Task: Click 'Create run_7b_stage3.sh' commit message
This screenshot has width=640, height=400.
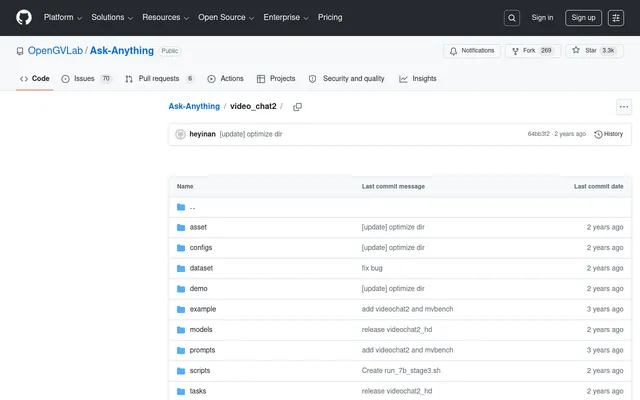Action: pos(401,371)
